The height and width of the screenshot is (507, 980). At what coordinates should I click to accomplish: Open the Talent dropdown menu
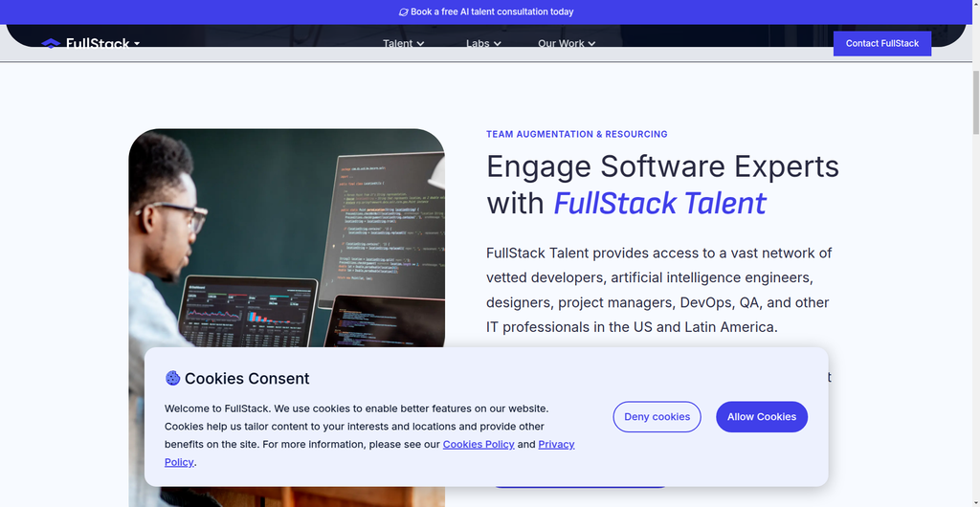point(403,43)
